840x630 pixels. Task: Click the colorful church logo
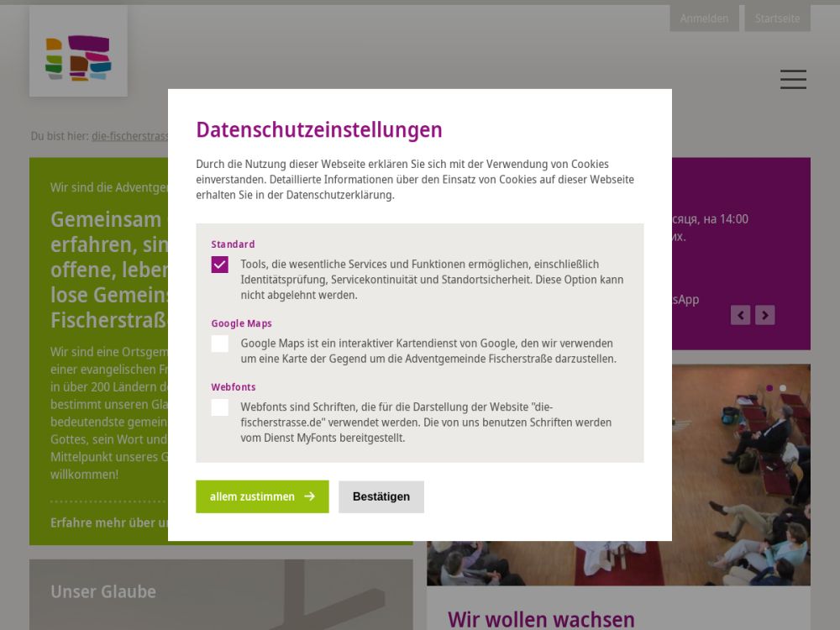click(x=78, y=57)
